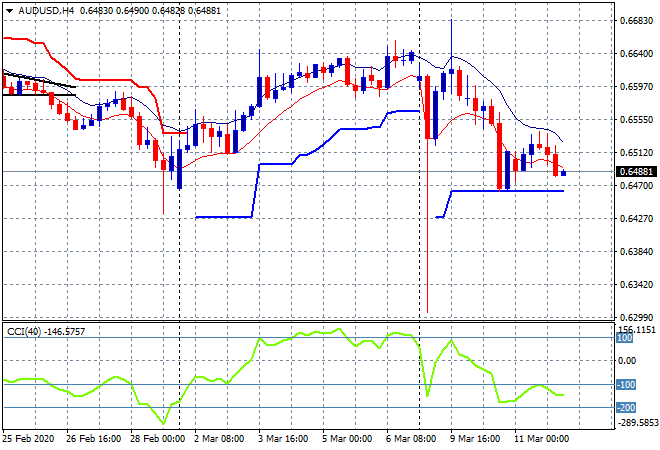Image resolution: width=660 pixels, height=450 pixels.
Task: Click the 0.65120 price scale value
Action: coord(636,153)
